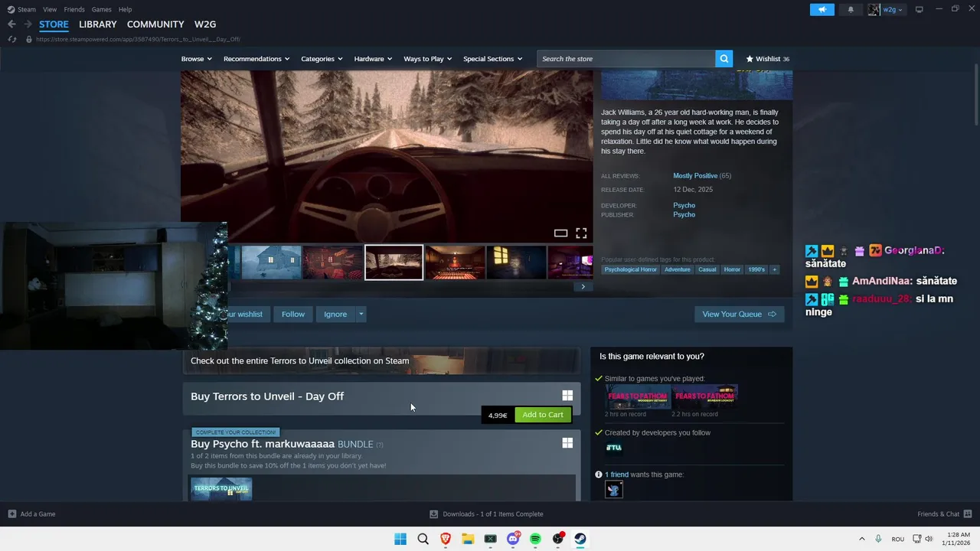Toggle theater mode on screenshot viewer
The height and width of the screenshot is (551, 980).
560,233
